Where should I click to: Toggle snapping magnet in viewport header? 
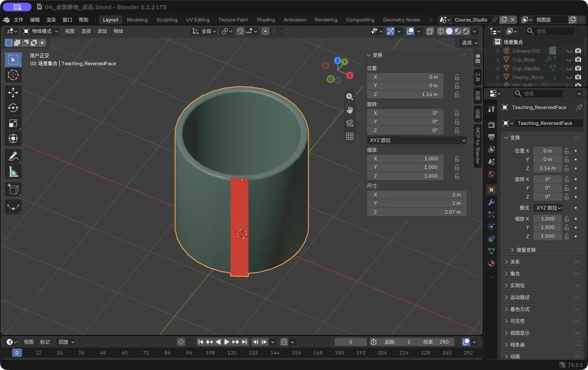coord(240,31)
